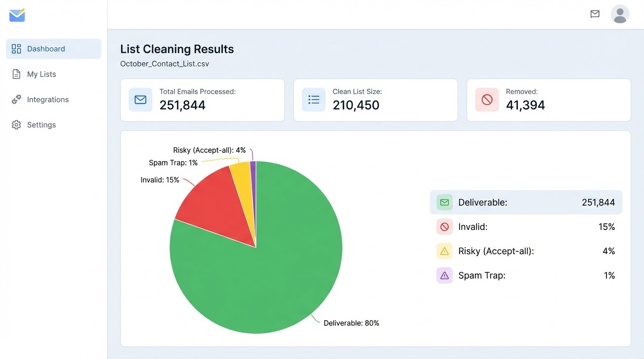Select the Clean List Size list icon
Screen dimensions: 644x359
(314, 100)
